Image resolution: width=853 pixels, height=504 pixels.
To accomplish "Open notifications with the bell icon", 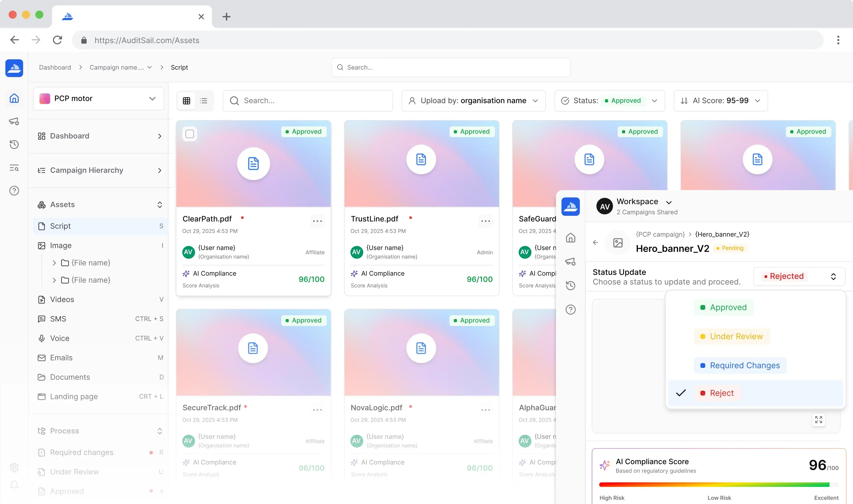I will click(14, 485).
